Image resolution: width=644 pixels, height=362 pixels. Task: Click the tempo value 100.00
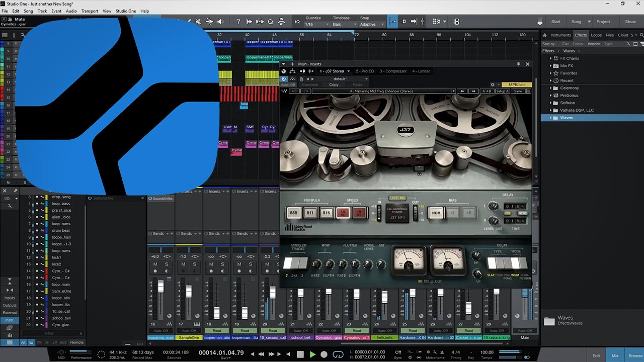tap(487, 352)
